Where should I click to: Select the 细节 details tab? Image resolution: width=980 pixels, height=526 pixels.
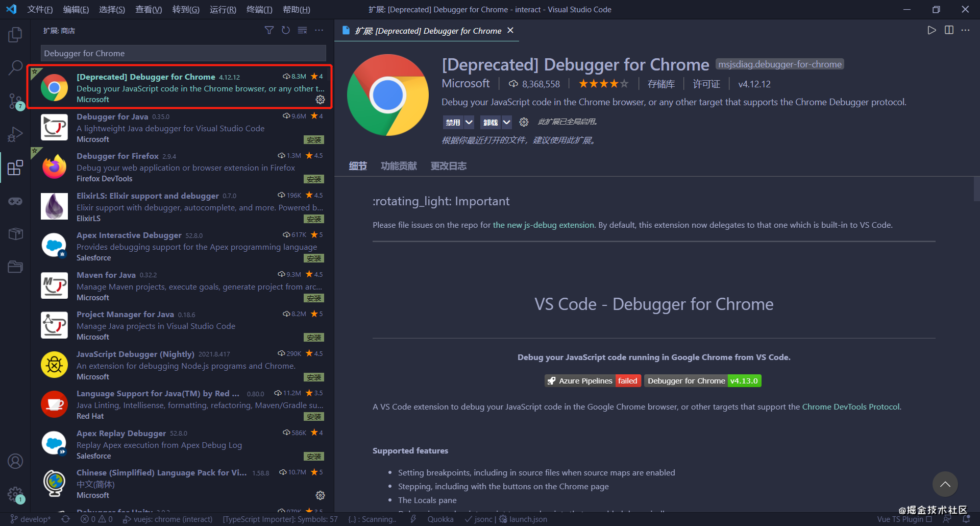tap(358, 166)
